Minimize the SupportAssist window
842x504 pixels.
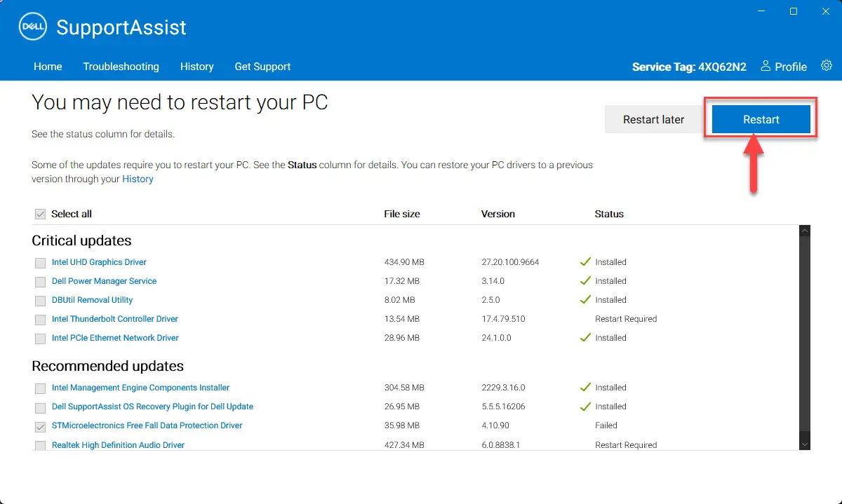(761, 11)
